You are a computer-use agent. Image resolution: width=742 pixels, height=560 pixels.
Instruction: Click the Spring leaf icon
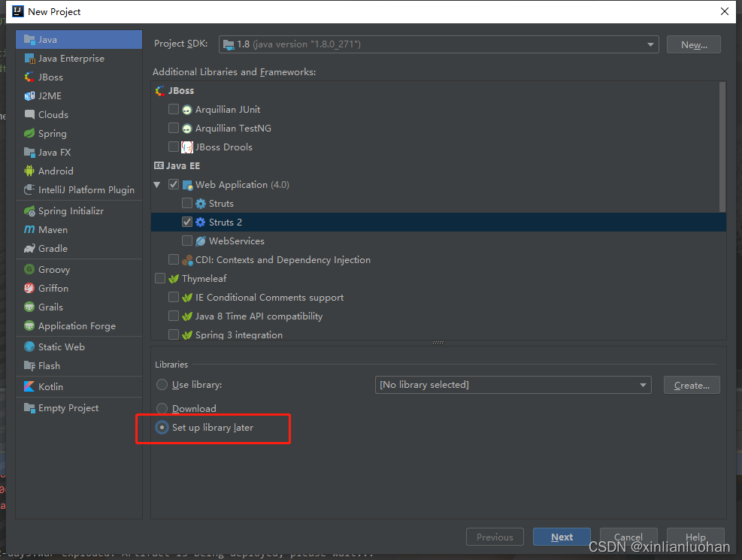(x=29, y=133)
